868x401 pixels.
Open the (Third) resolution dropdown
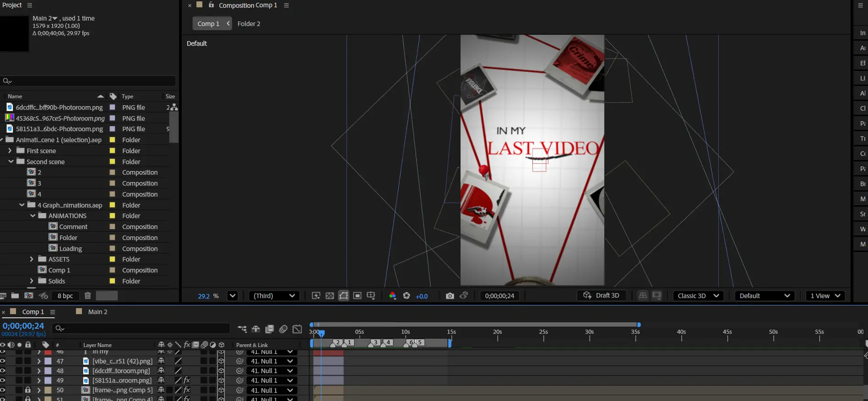274,296
